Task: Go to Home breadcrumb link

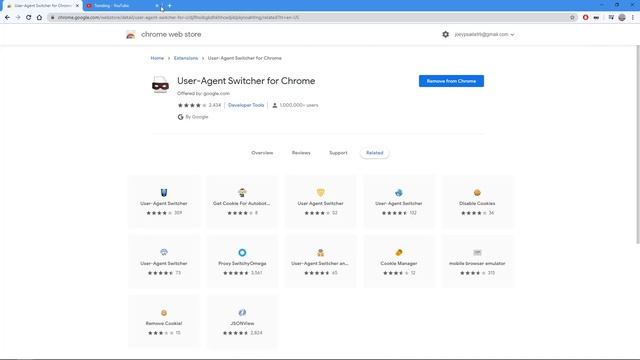Action: (x=157, y=58)
